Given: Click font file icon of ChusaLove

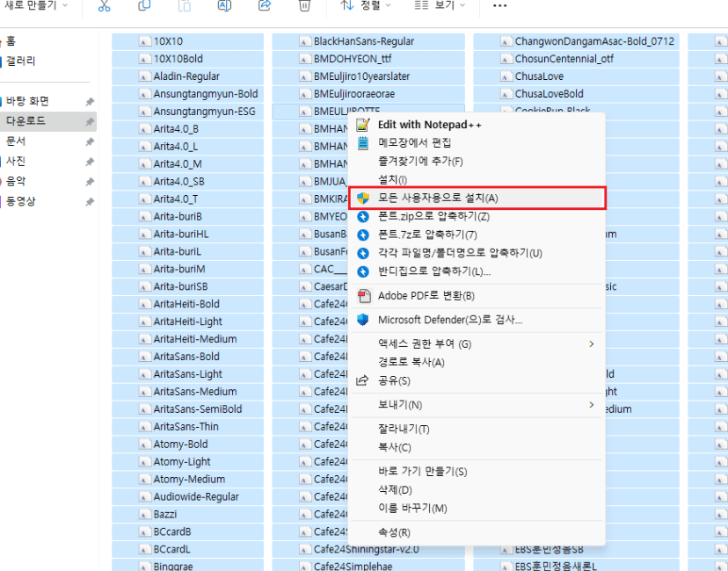Looking at the screenshot, I should tap(506, 76).
